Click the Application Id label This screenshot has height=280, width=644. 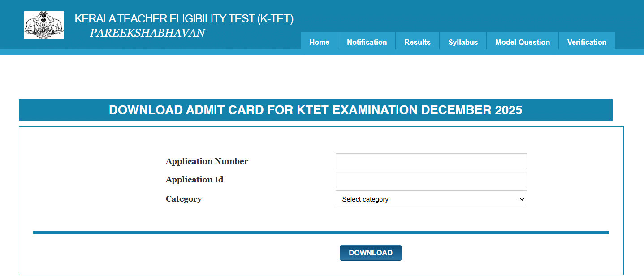click(194, 179)
